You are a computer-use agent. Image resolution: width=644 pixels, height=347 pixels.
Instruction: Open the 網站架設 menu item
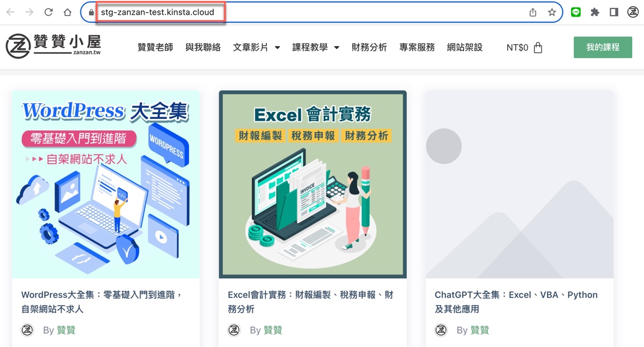(x=465, y=47)
